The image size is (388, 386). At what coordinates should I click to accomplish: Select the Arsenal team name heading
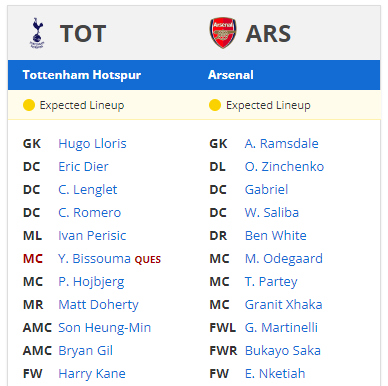coord(231,75)
